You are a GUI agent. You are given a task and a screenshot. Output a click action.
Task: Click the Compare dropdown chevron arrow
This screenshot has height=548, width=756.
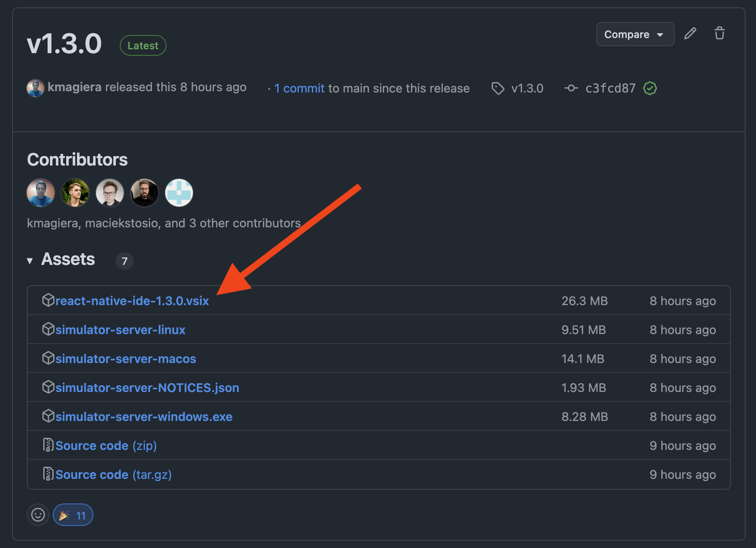coord(660,35)
